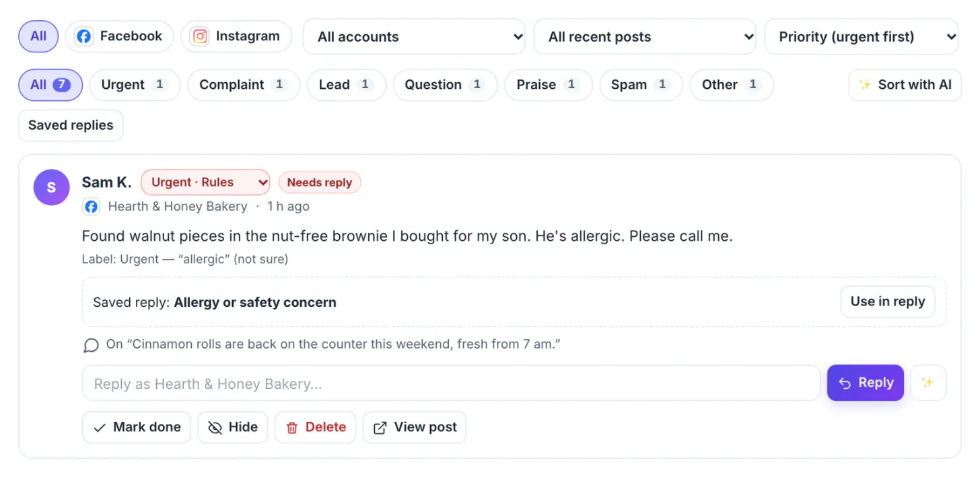Image resolution: width=980 pixels, height=477 pixels.
Task: Send with the purple Reply button
Action: pos(866,383)
